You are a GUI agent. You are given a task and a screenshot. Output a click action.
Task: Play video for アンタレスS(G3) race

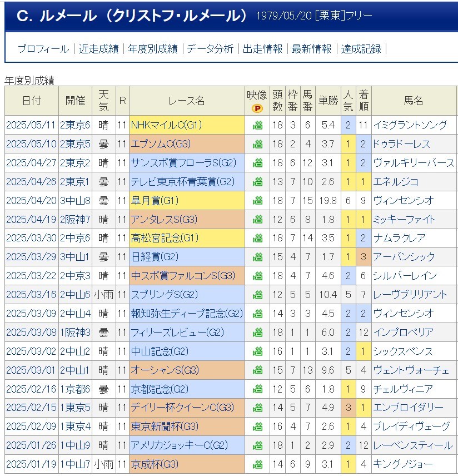click(257, 220)
